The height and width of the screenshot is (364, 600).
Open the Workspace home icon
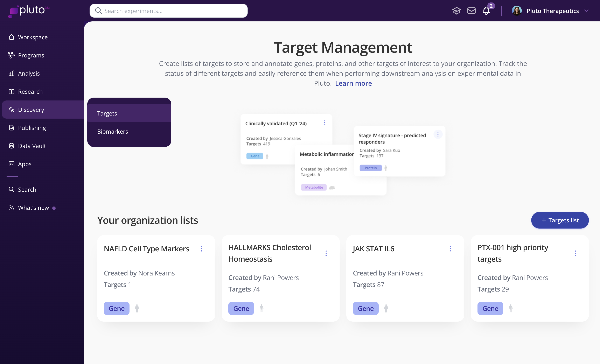click(12, 37)
